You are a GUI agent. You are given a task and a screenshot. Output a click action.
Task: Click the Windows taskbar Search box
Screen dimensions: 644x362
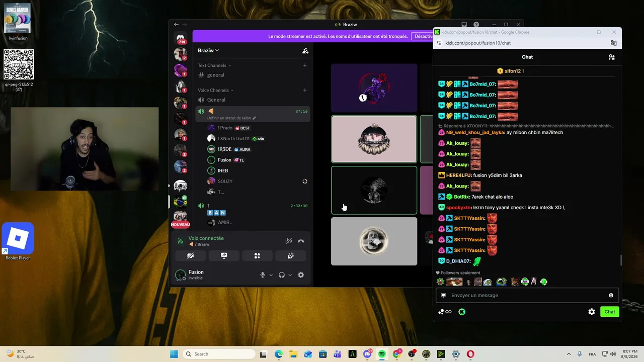[x=219, y=354]
